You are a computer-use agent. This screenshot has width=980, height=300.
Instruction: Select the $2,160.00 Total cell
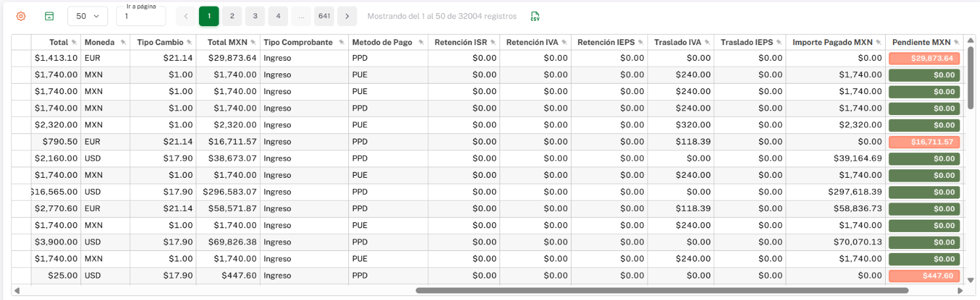pyautogui.click(x=56, y=159)
